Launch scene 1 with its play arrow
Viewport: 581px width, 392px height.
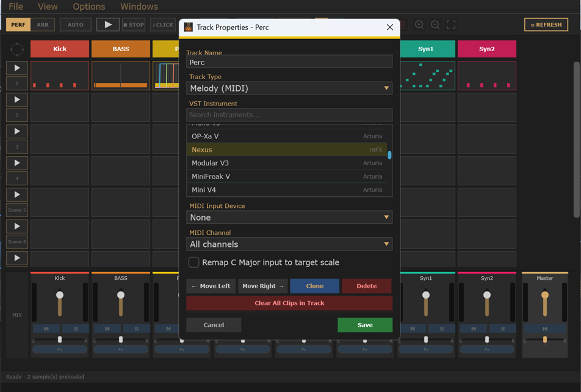coord(17,68)
